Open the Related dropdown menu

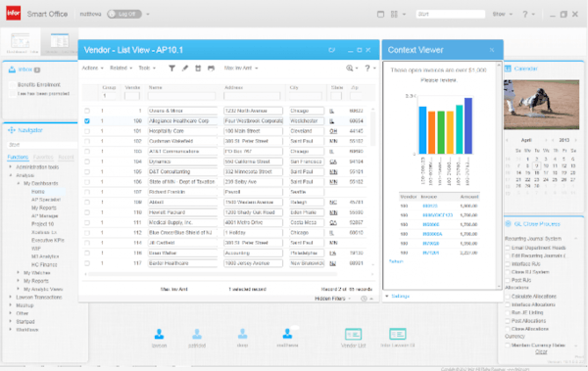(121, 69)
